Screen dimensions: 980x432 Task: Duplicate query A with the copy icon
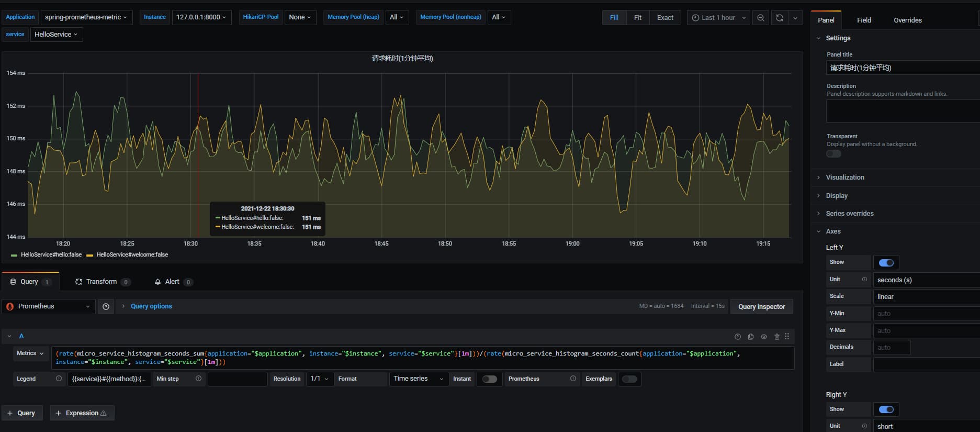point(750,337)
